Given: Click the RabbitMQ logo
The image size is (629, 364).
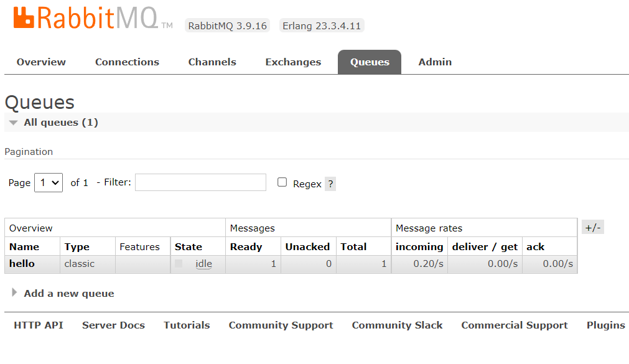Looking at the screenshot, I should (x=93, y=18).
